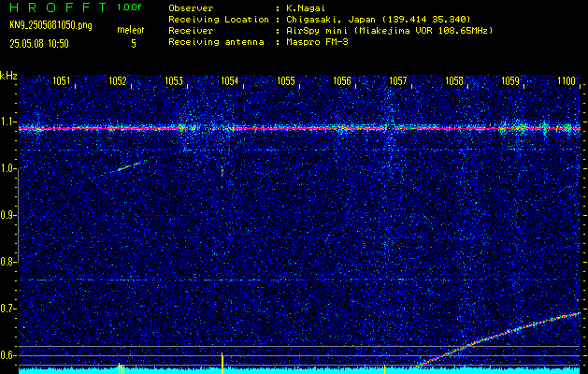Click the 1056 time axis label
Image resolution: width=588 pixels, height=374 pixels.
342,80
